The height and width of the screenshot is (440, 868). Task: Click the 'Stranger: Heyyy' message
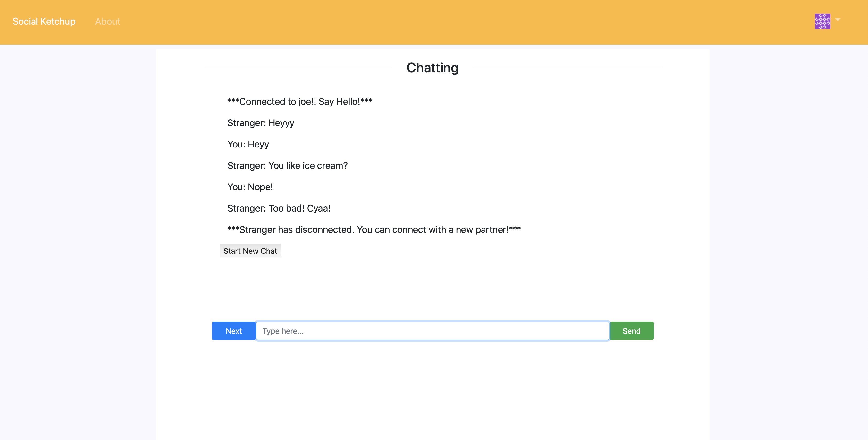[260, 123]
